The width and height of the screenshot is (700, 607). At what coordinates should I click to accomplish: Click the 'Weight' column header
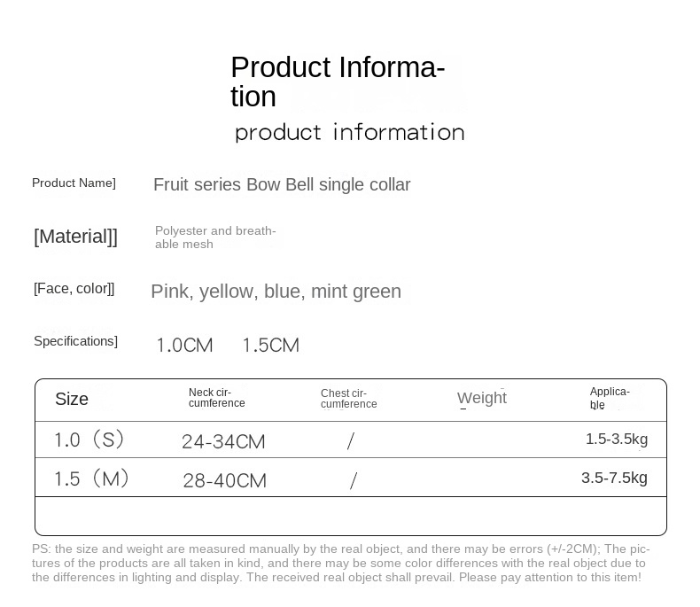(482, 398)
